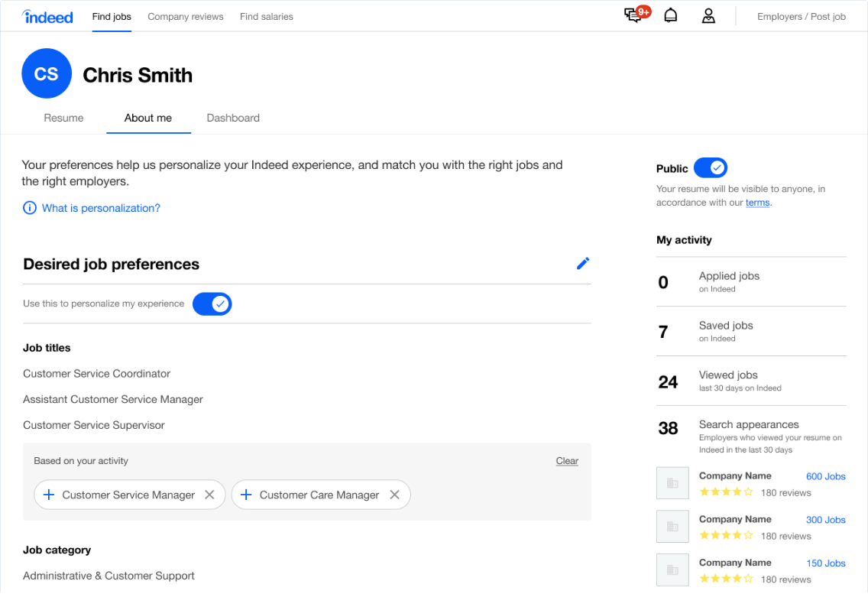
Task: Open Company reviews in the top navigation
Action: pos(186,16)
